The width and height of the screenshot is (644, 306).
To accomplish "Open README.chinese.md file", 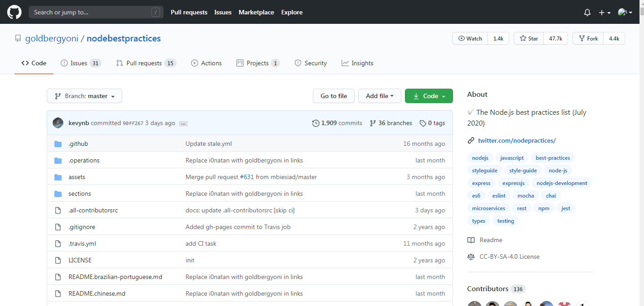I will [x=97, y=293].
